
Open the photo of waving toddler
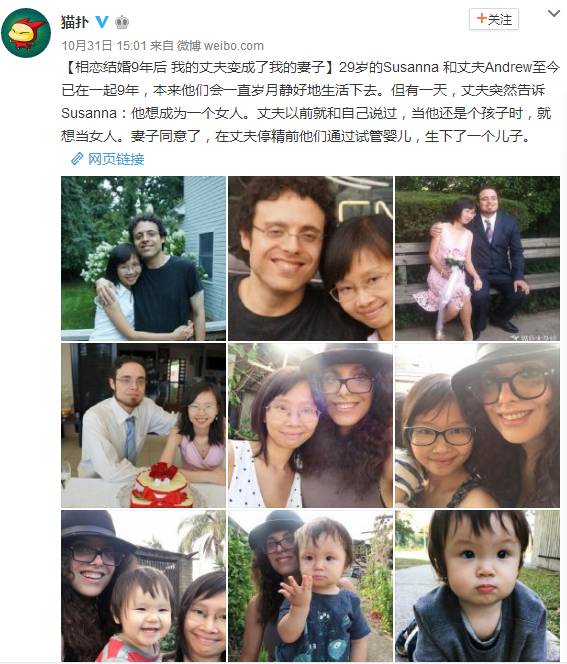pos(310,586)
